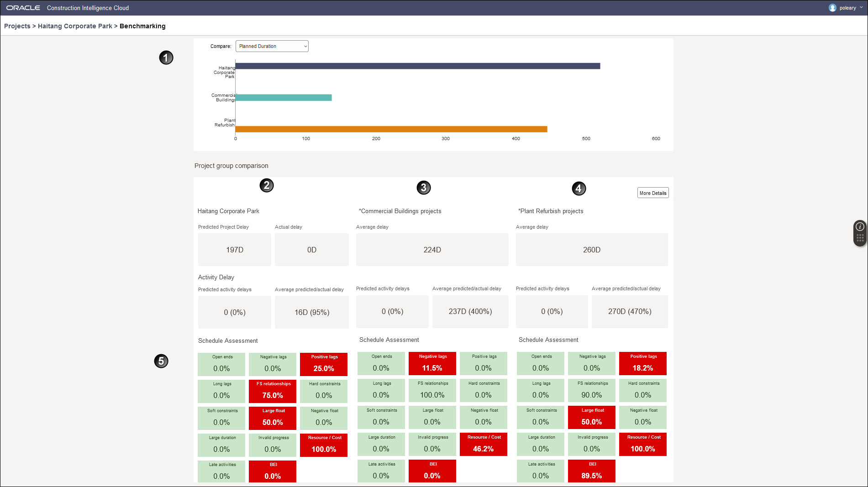The image size is (868, 487).
Task: Select Plant Refurbish Resource / Cost 100.0% tile
Action: (642, 445)
